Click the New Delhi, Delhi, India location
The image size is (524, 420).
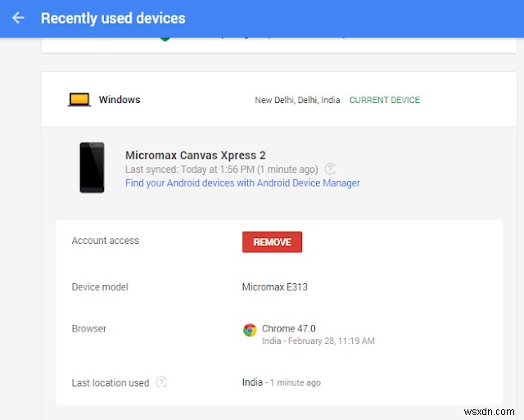(297, 100)
